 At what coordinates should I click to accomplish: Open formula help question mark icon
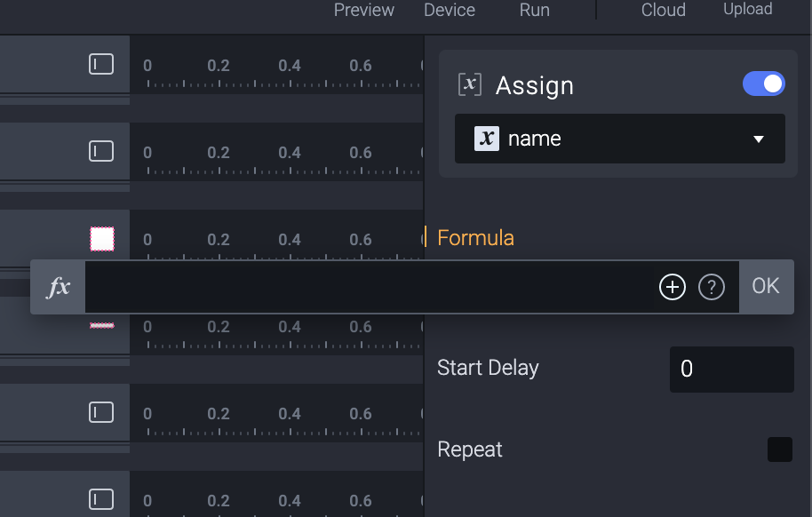712,287
